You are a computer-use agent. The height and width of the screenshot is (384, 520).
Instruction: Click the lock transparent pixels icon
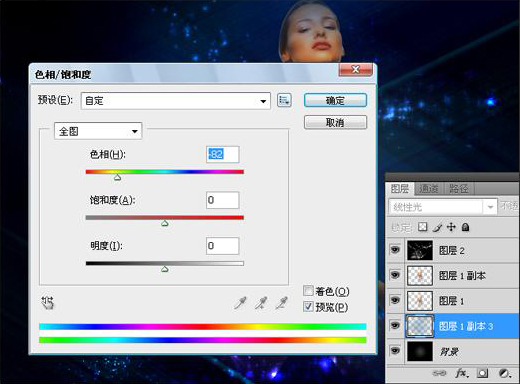[x=423, y=227]
